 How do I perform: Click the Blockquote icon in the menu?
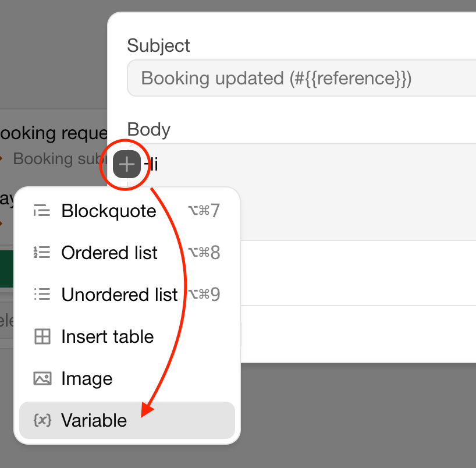click(x=42, y=211)
